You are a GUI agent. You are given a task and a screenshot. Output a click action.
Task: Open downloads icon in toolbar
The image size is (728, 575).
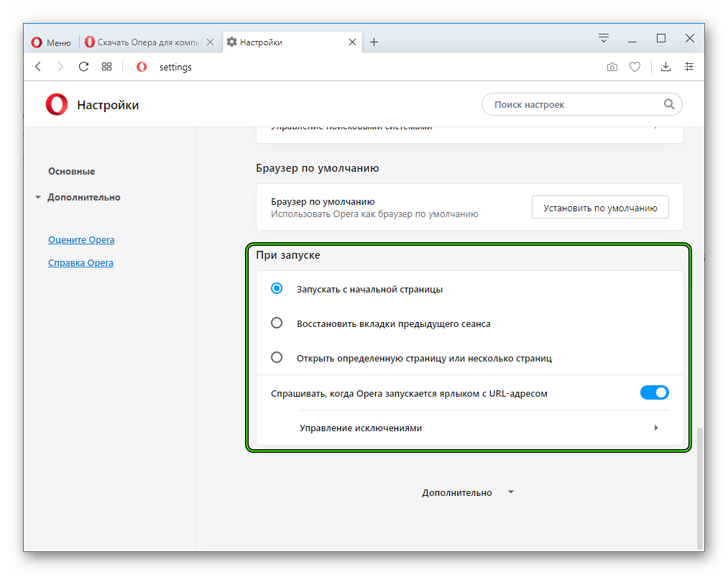tap(665, 67)
